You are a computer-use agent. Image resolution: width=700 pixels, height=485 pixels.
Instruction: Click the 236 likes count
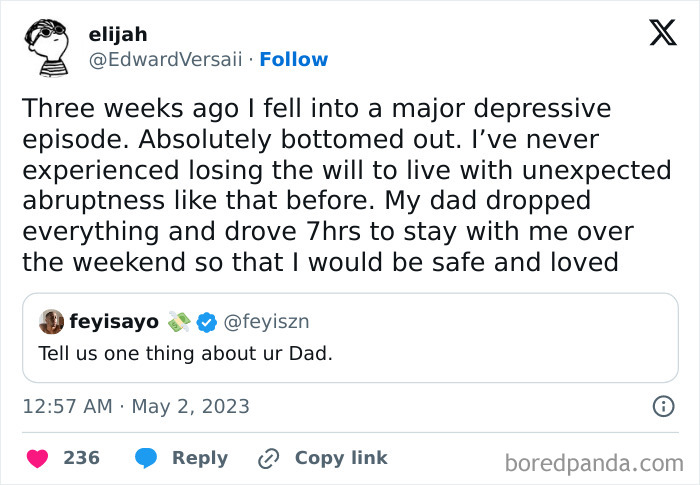81,458
